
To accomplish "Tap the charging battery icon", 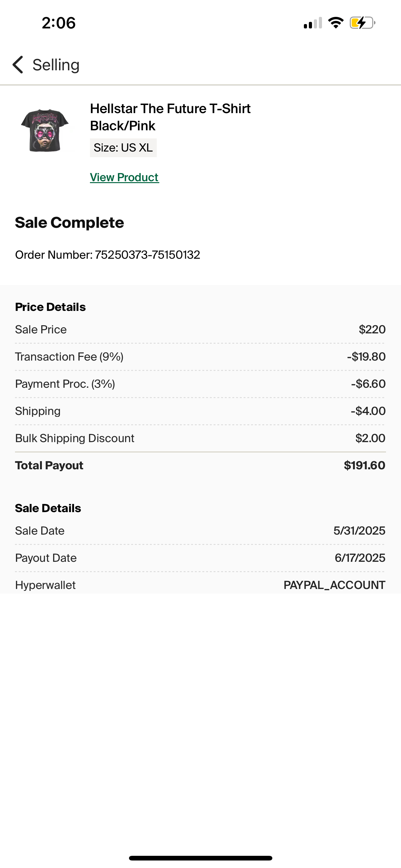I will pyautogui.click(x=362, y=23).
